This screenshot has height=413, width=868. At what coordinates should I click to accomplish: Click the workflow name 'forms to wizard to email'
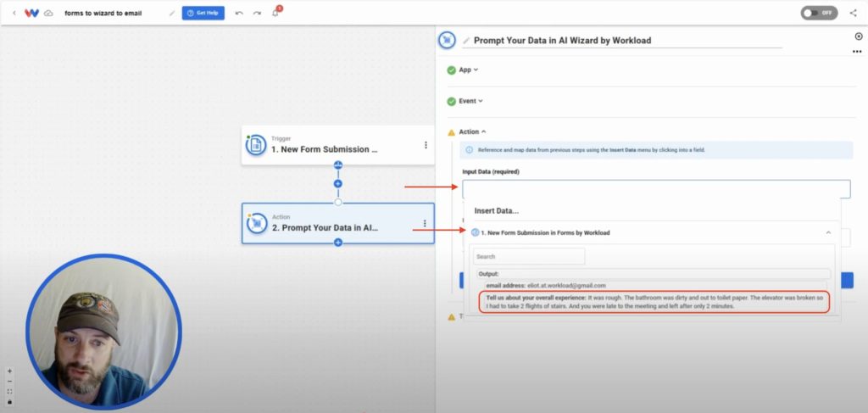(103, 13)
